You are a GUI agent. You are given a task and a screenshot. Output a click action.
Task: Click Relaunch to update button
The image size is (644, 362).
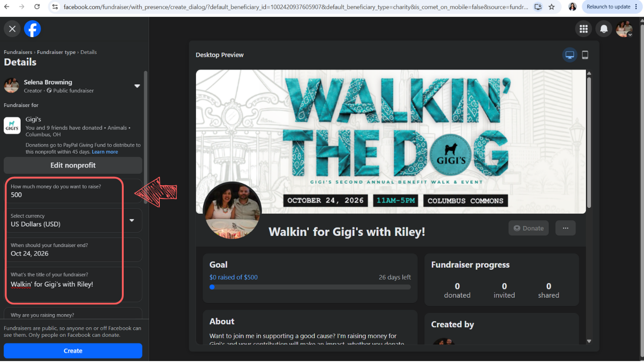612,7
